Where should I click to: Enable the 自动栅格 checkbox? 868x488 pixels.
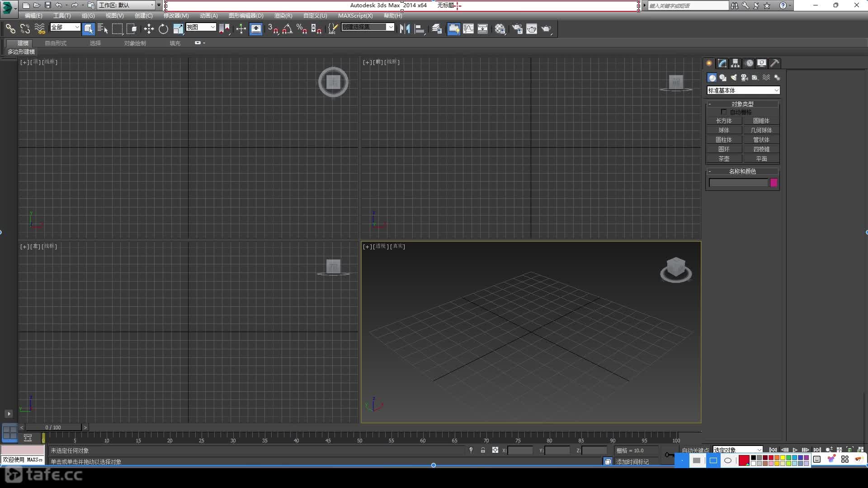724,112
